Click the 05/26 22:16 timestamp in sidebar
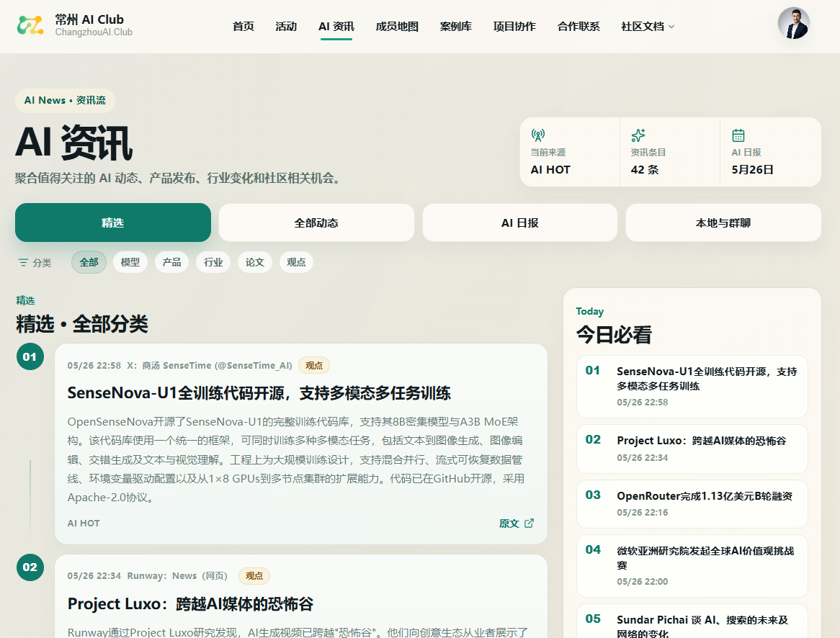This screenshot has width=840, height=638. pyautogui.click(x=643, y=513)
